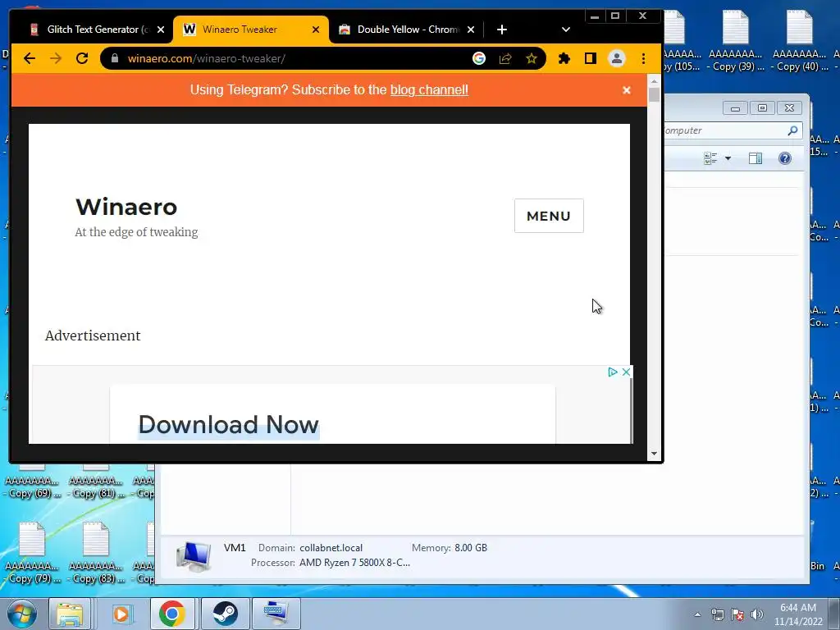This screenshot has width=840, height=630.
Task: Click the 8.00 GB memory value
Action: pyautogui.click(x=471, y=547)
